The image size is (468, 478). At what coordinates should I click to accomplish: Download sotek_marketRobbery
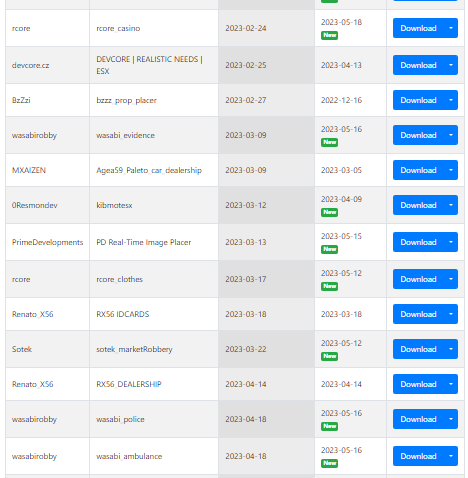[418, 349]
